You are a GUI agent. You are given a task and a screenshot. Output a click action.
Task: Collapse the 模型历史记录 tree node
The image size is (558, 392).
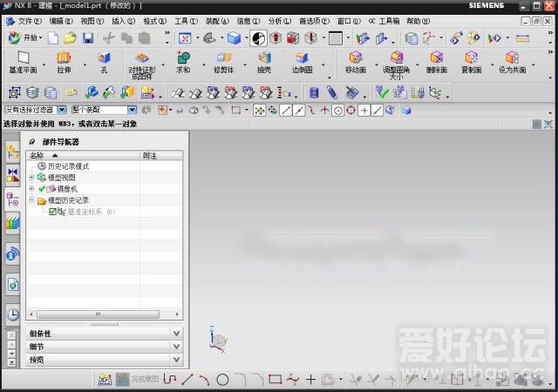(x=31, y=200)
